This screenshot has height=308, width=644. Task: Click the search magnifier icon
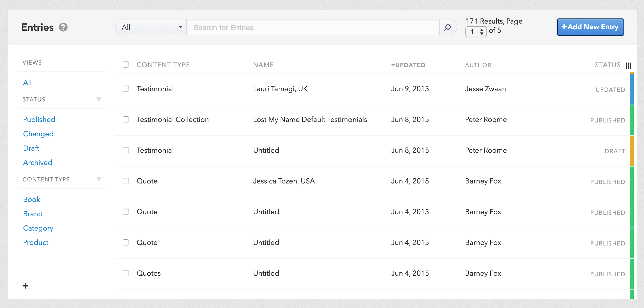click(447, 27)
